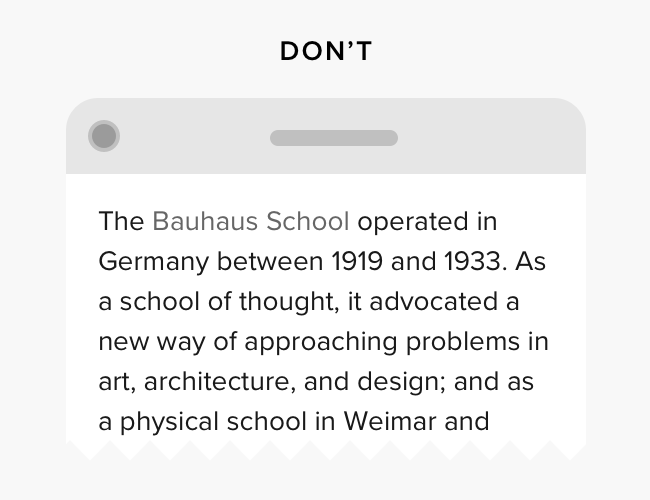Click the word "architecture" in the paragraph
The image size is (650, 500).
coord(209,381)
